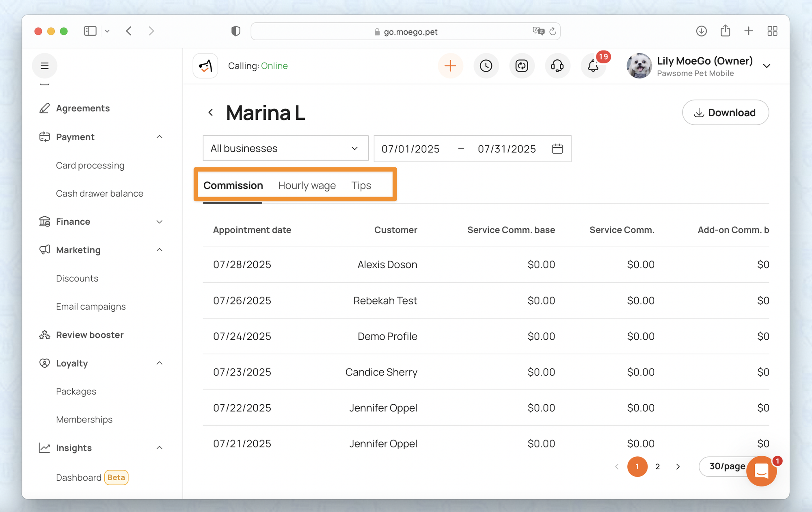Image resolution: width=812 pixels, height=512 pixels.
Task: Open the clock in/out icon
Action: [486, 66]
